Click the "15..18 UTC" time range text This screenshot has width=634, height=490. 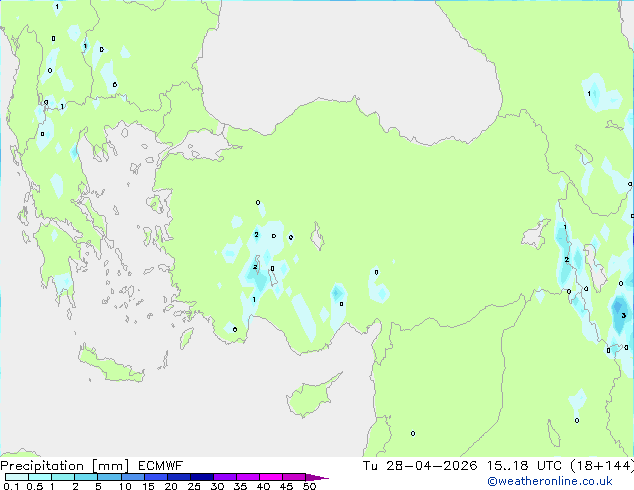pos(524,466)
